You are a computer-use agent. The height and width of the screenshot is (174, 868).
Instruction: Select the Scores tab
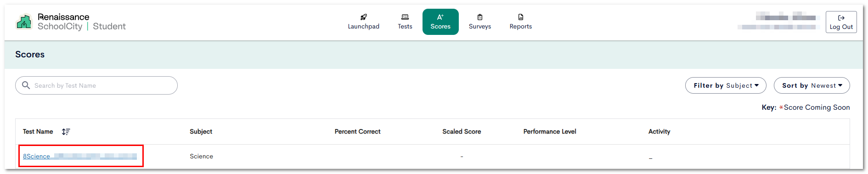(440, 22)
